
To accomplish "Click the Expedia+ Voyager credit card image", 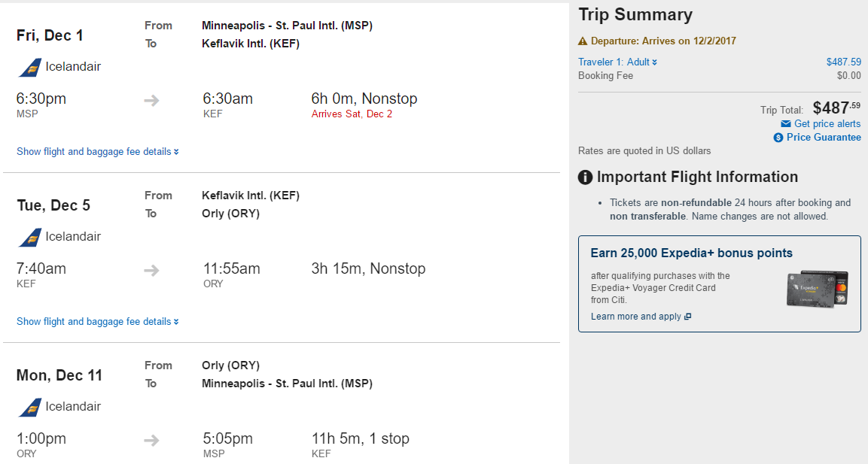I will coord(818,289).
